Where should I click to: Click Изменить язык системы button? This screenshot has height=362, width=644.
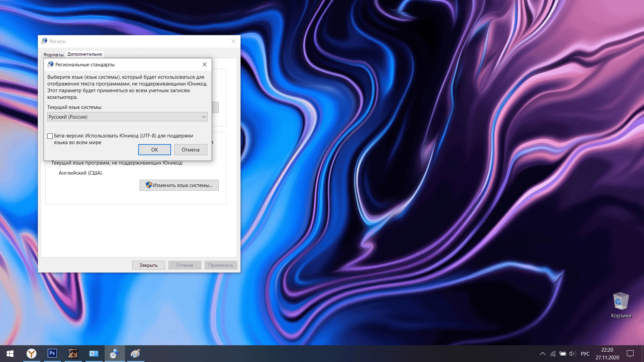(x=179, y=185)
